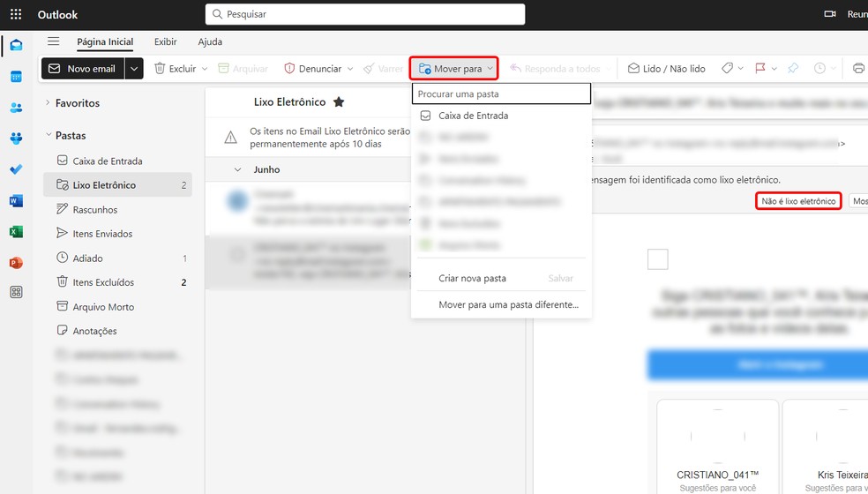
Task: Click the Excluir trash toolbar button
Action: 175,69
